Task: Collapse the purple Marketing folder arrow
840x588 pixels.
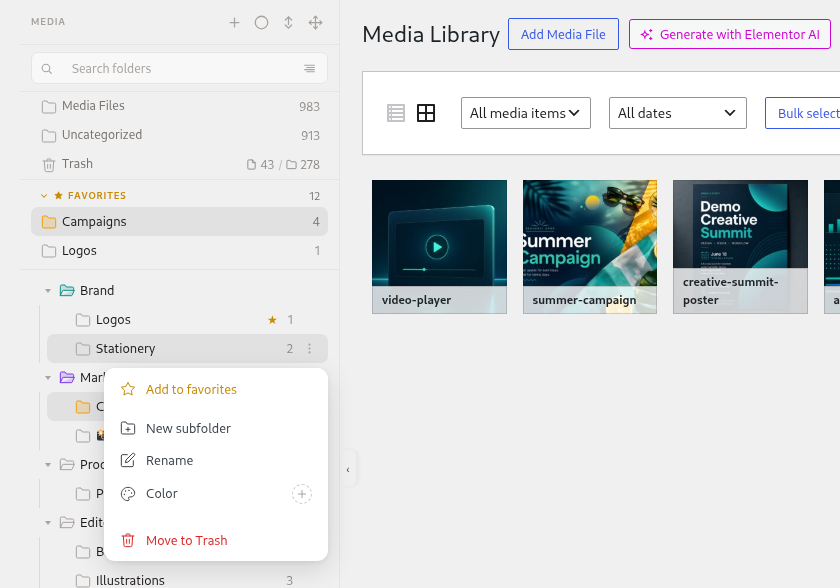Action: click(x=48, y=378)
